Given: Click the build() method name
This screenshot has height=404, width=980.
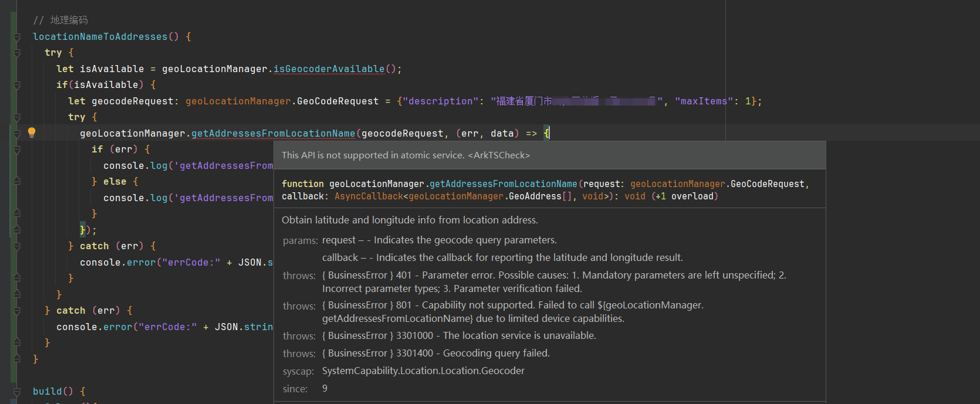Looking at the screenshot, I should pos(47,391).
